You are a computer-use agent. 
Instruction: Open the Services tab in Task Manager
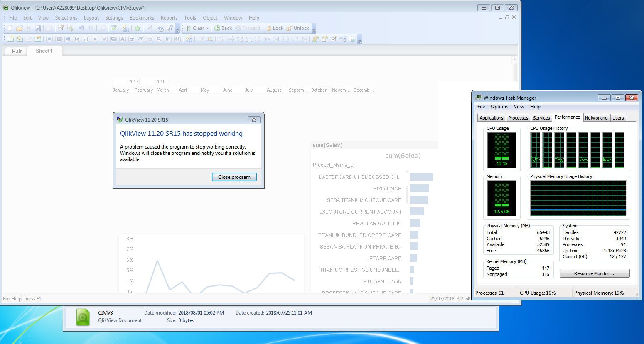[x=541, y=118]
